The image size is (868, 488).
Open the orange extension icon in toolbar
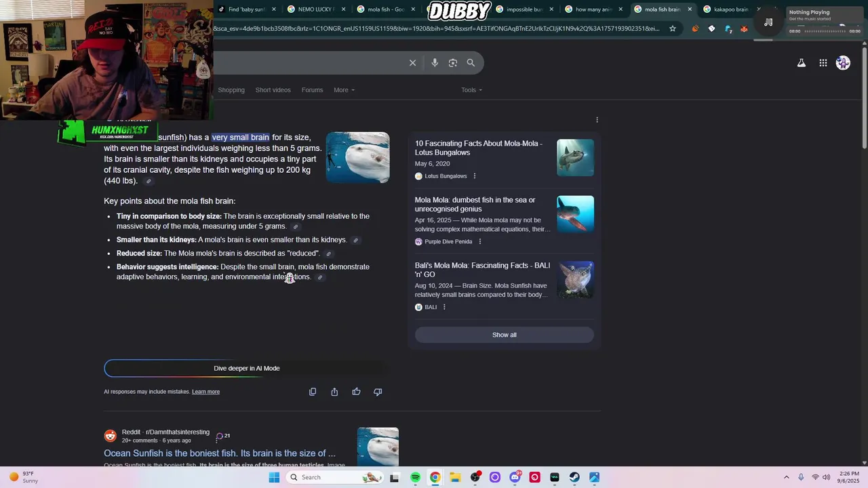tap(695, 28)
